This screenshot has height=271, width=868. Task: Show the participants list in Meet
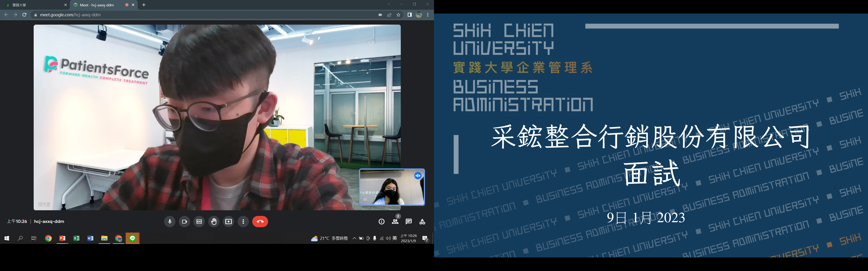click(395, 222)
